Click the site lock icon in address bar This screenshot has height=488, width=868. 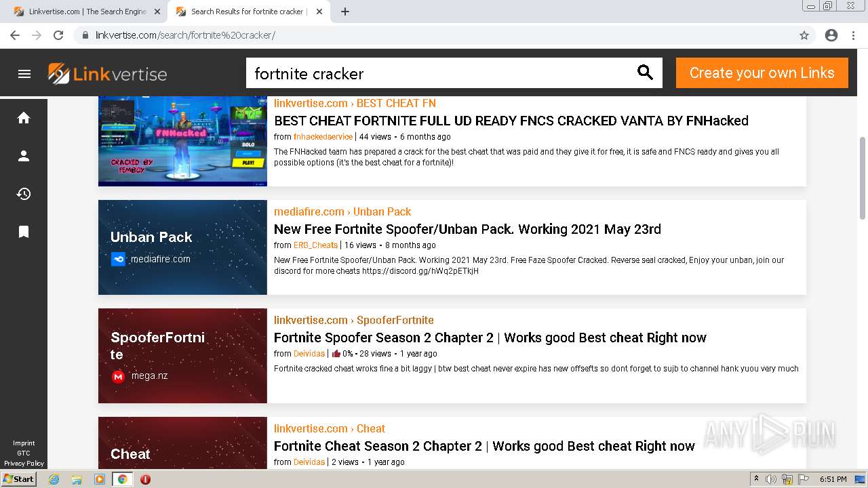(x=85, y=35)
